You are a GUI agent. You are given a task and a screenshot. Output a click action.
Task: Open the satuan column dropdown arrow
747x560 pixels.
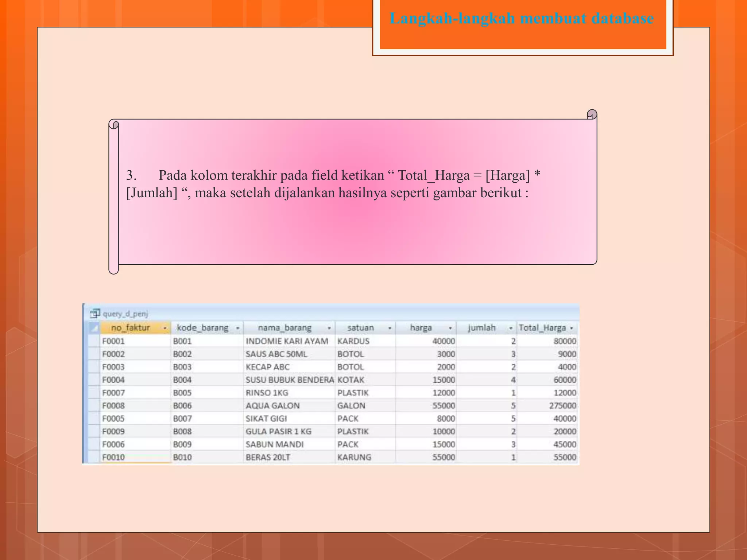pyautogui.click(x=390, y=328)
